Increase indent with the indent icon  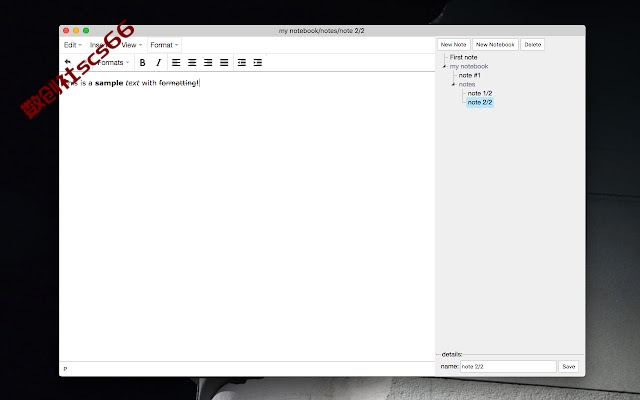click(258, 62)
